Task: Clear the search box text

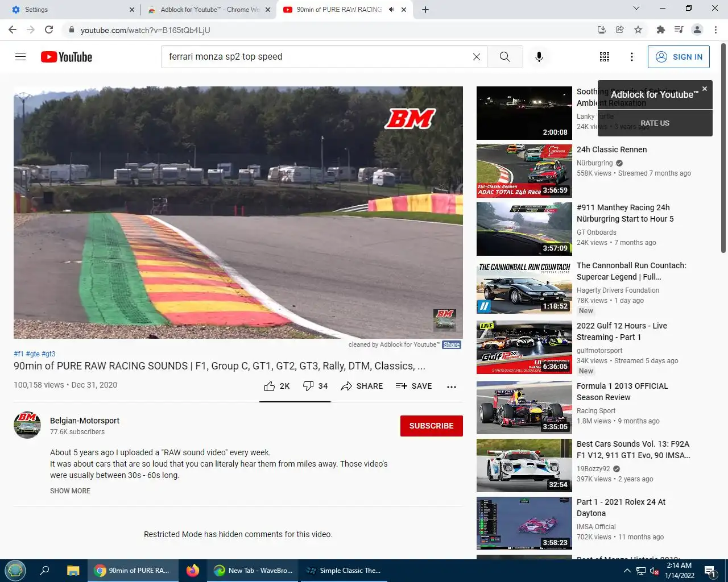Action: [477, 57]
